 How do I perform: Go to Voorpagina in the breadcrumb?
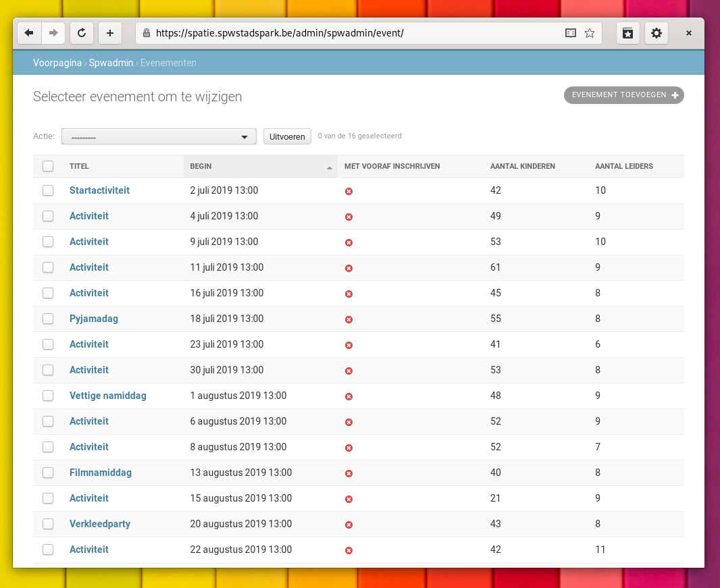[57, 63]
